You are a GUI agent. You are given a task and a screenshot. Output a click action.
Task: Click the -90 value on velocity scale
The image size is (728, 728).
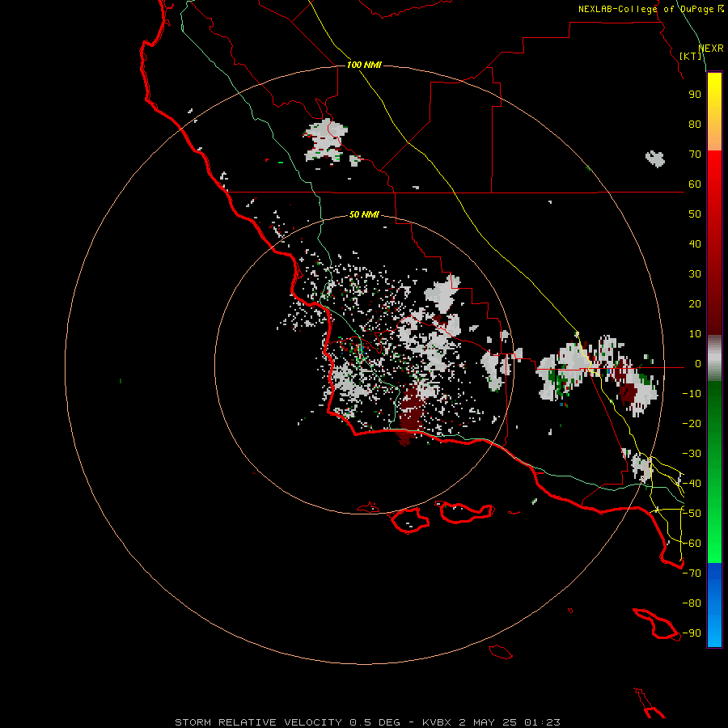click(x=692, y=633)
